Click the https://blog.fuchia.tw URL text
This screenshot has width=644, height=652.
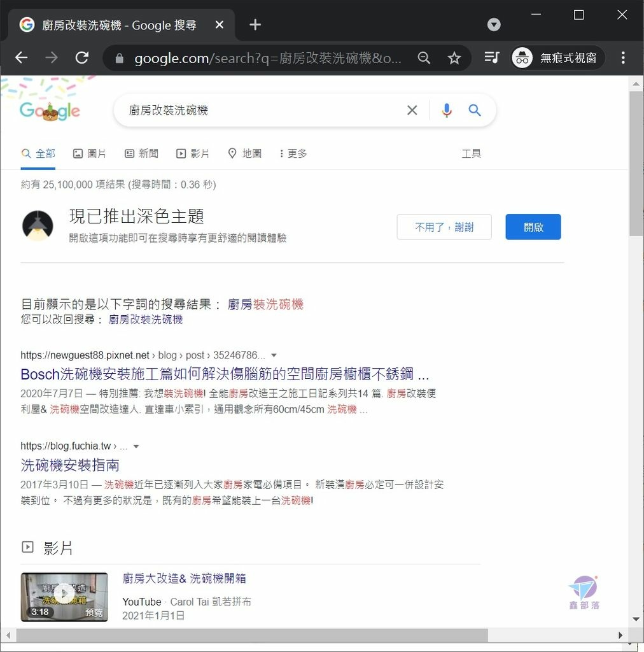(66, 446)
